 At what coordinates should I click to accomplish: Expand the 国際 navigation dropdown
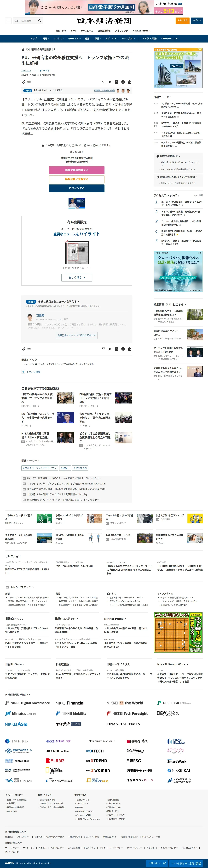coord(98,38)
